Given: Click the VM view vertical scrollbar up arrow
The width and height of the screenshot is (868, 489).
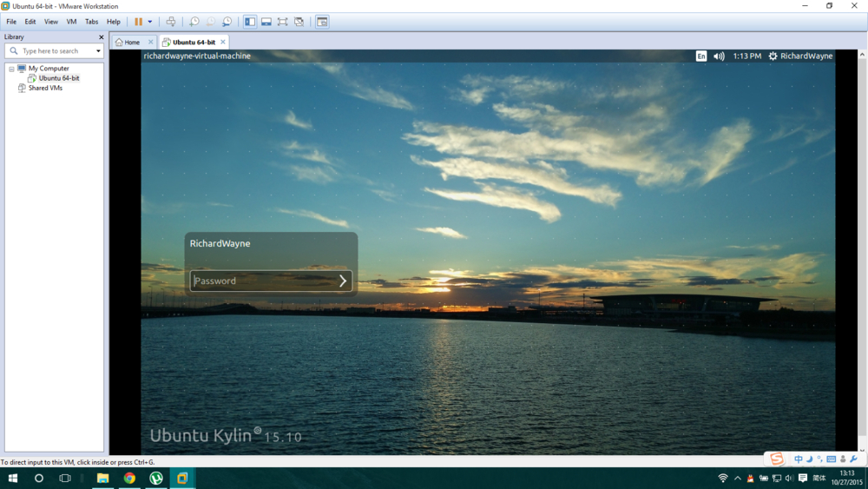Looking at the screenshot, I should coord(862,55).
